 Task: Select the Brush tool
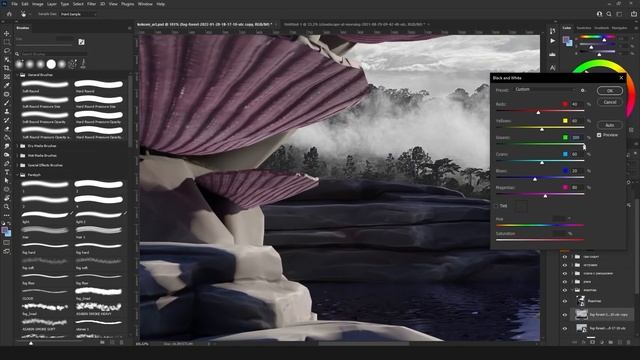click(7, 102)
